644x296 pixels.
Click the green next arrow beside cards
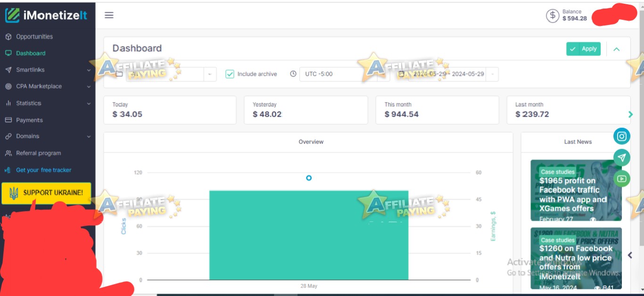631,114
